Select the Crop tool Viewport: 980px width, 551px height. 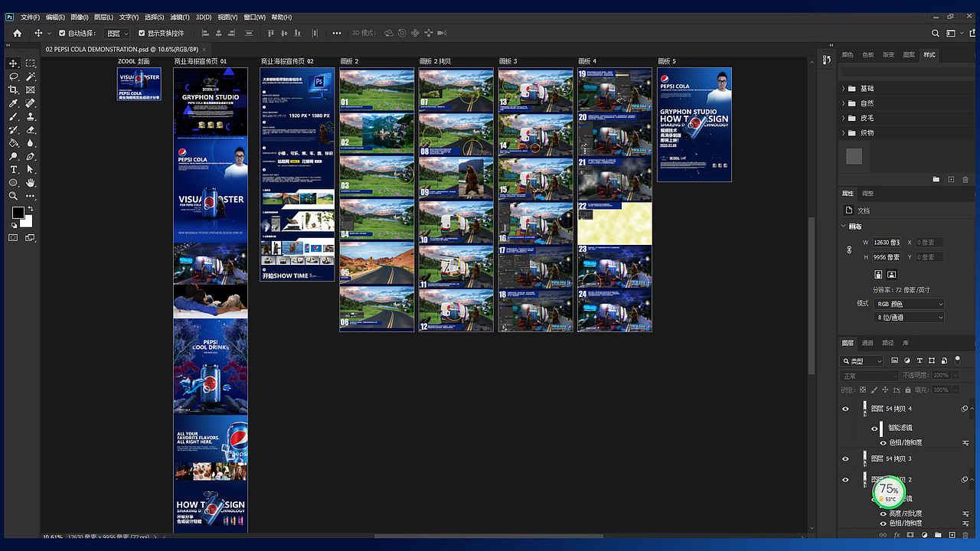14,90
